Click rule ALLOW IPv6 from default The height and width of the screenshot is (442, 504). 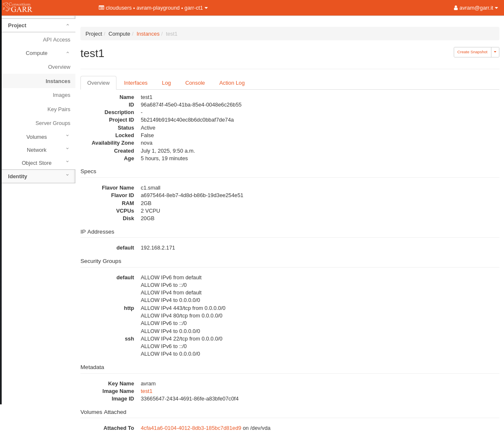point(171,278)
